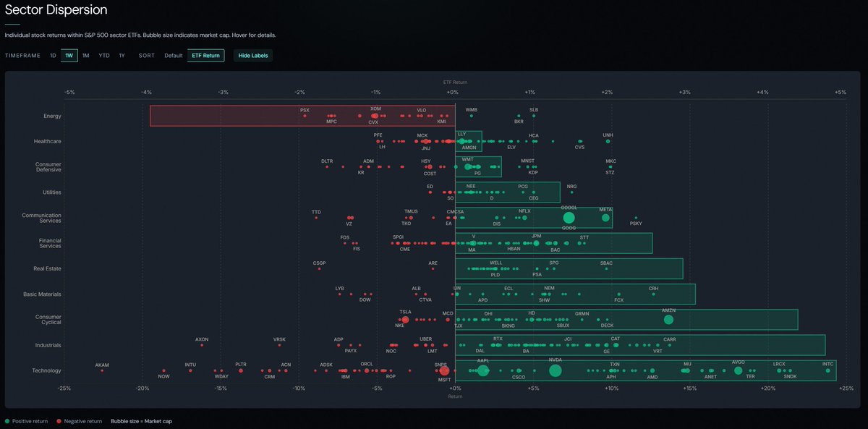Click the Hide Labels button
Image resolution: width=868 pixels, height=429 pixels.
tap(253, 55)
